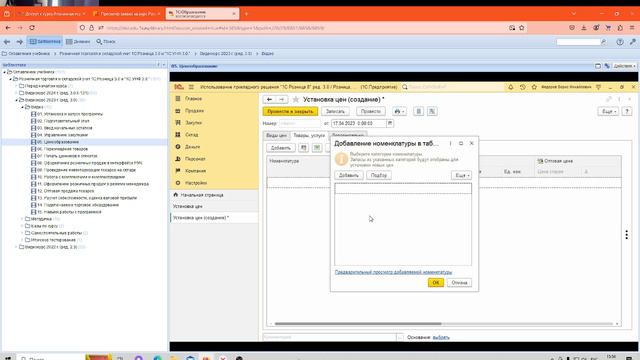Click the library forward arrow in the toolbar

pyautogui.click(x=19, y=42)
